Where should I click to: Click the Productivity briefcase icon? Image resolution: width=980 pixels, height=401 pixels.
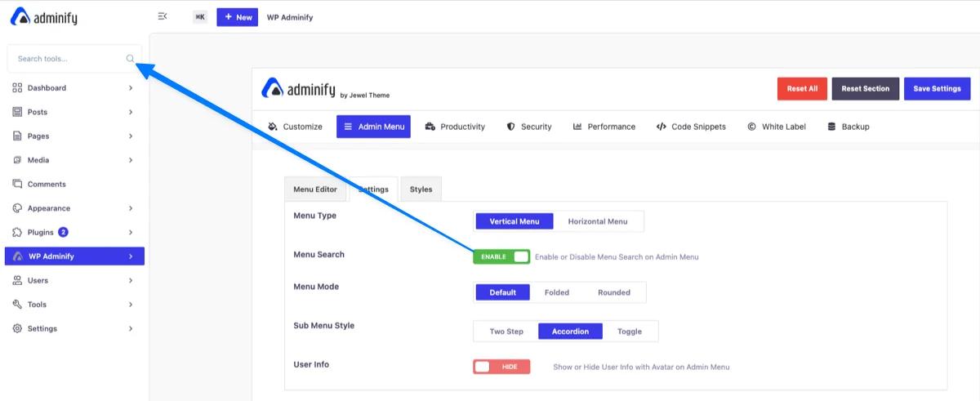coord(430,127)
